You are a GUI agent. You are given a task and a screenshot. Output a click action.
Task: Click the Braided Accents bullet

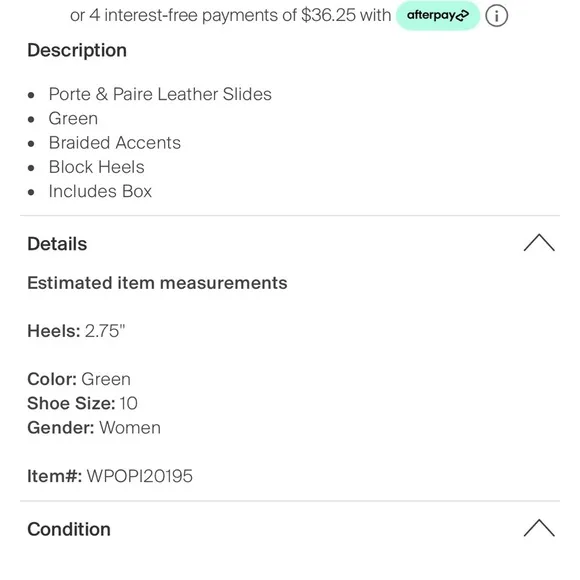pyautogui.click(x=115, y=143)
